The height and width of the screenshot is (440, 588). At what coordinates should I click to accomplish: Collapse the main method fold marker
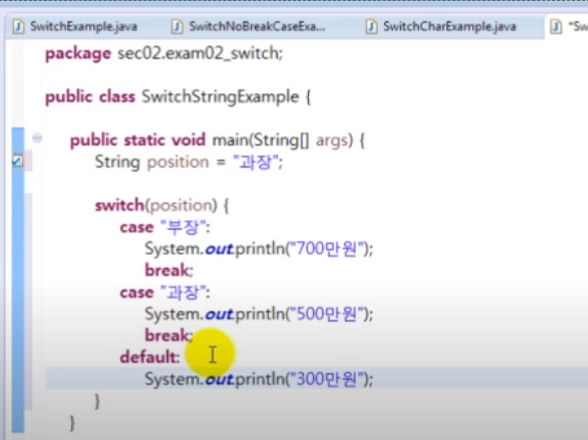pos(37,138)
